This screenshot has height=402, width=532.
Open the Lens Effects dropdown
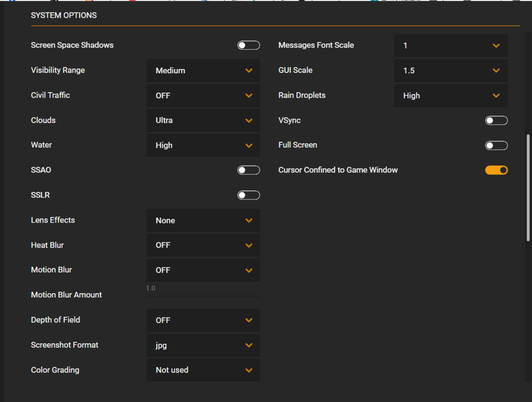(x=203, y=220)
